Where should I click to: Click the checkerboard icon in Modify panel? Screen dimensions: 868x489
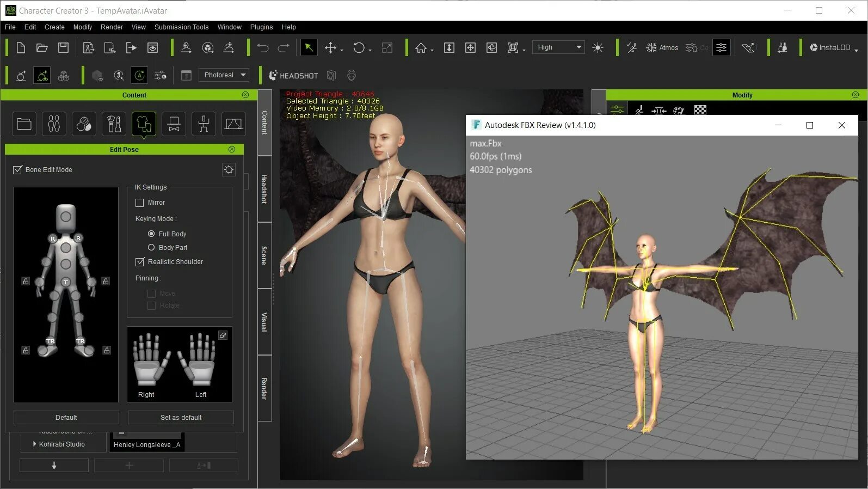tap(700, 110)
